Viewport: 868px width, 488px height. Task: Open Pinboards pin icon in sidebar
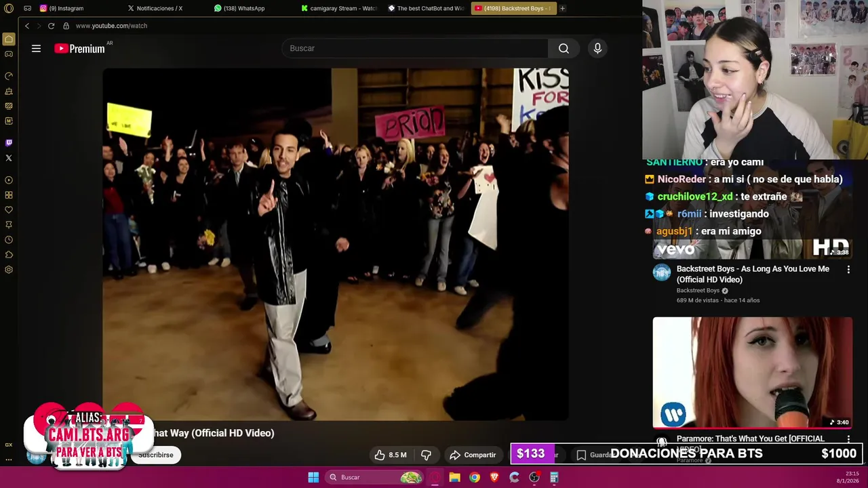coord(9,225)
